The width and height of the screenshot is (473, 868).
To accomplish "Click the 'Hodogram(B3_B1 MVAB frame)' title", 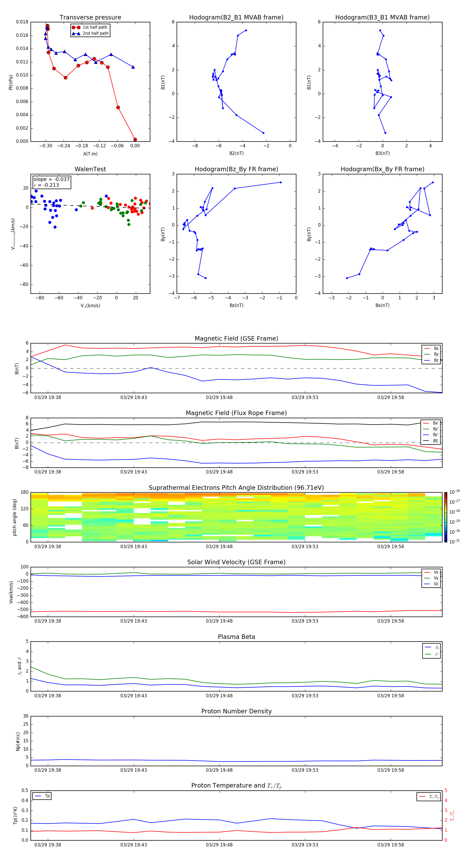I will (382, 18).
